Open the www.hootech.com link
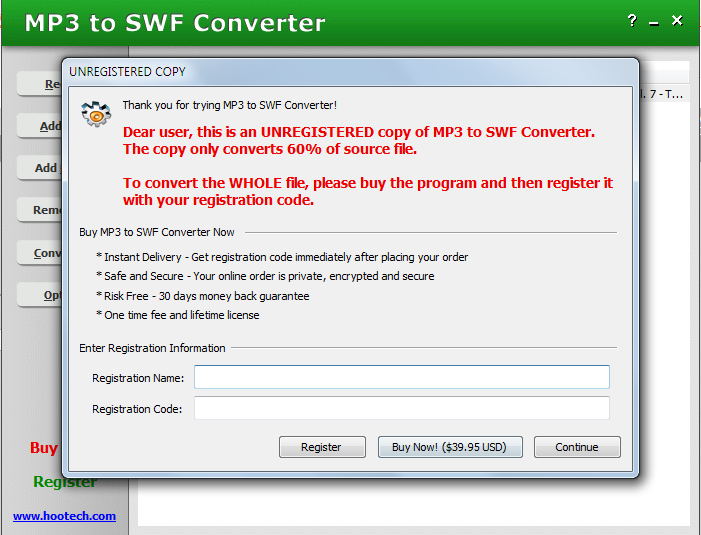This screenshot has width=701, height=535. [64, 516]
